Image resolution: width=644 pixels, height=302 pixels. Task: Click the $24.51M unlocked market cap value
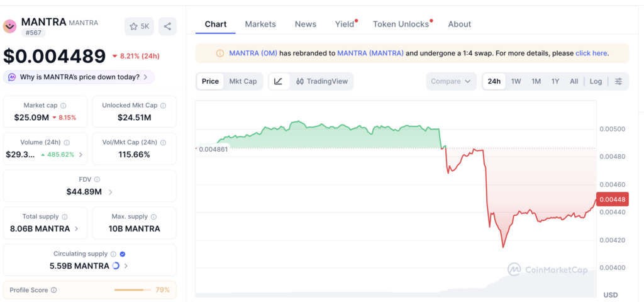135,118
